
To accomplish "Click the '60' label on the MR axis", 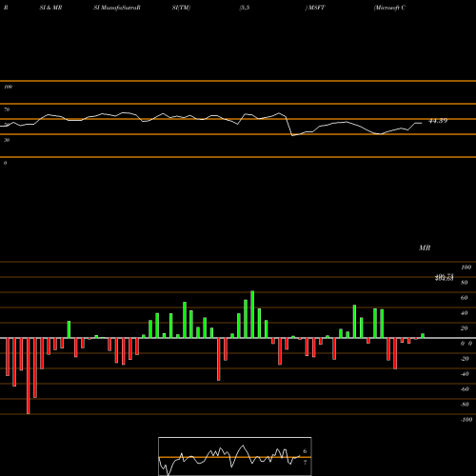I will tap(465, 298).
